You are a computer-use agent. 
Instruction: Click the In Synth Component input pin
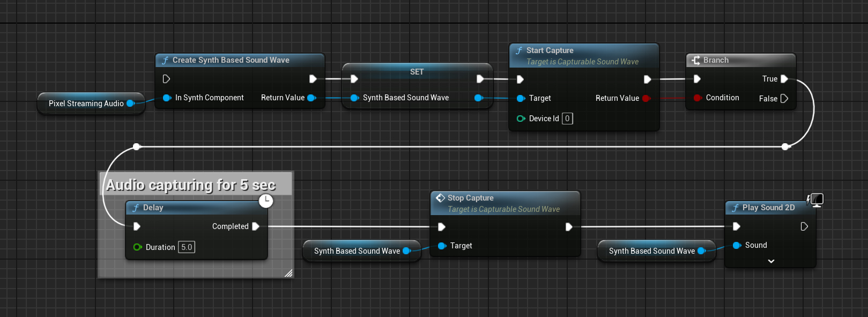pos(167,98)
